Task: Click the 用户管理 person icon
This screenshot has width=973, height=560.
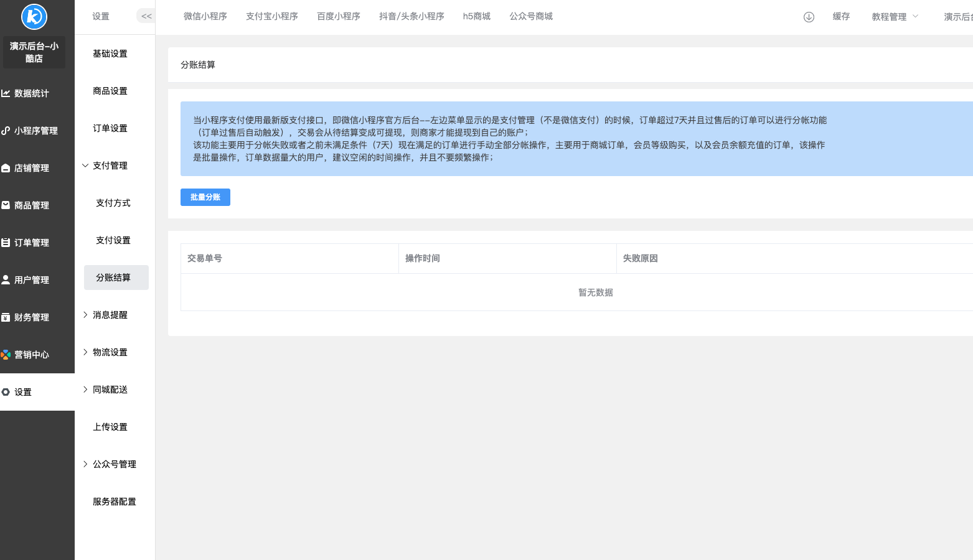Action: (6, 280)
